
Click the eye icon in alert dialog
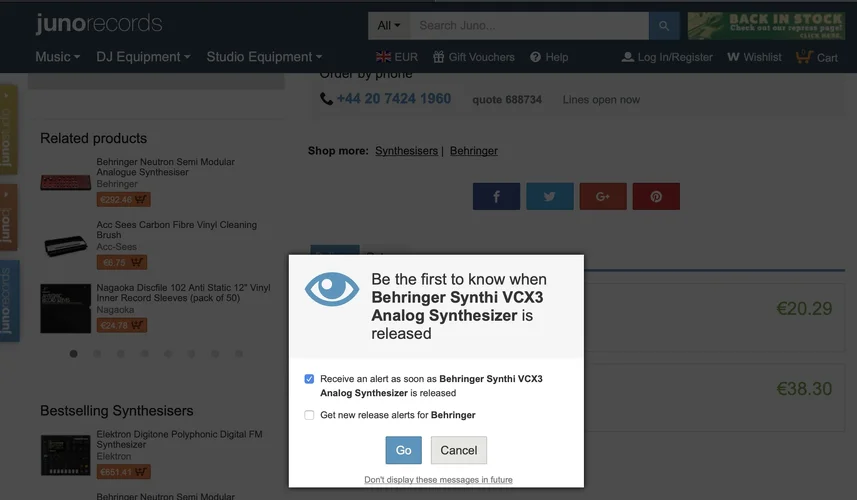(x=332, y=289)
